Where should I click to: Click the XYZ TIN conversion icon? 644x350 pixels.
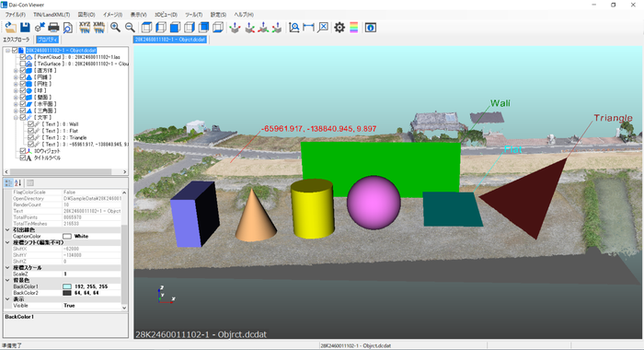(x=85, y=28)
